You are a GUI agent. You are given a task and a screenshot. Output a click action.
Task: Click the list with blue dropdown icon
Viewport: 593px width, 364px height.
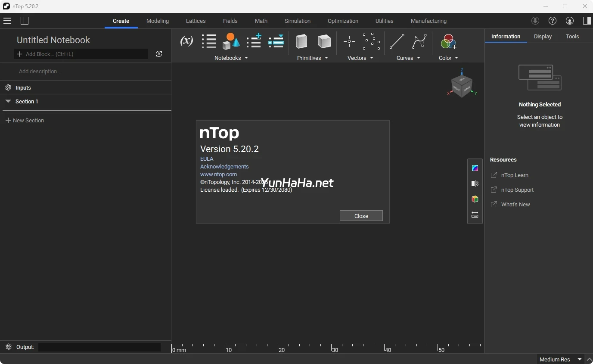click(x=276, y=41)
